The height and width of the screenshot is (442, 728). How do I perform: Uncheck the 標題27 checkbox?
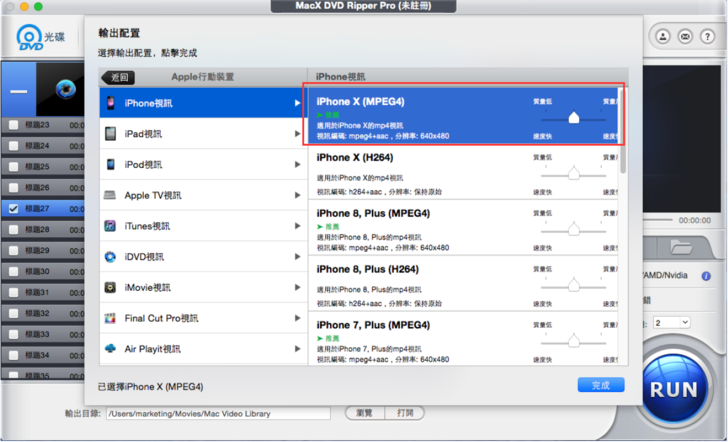point(13,208)
